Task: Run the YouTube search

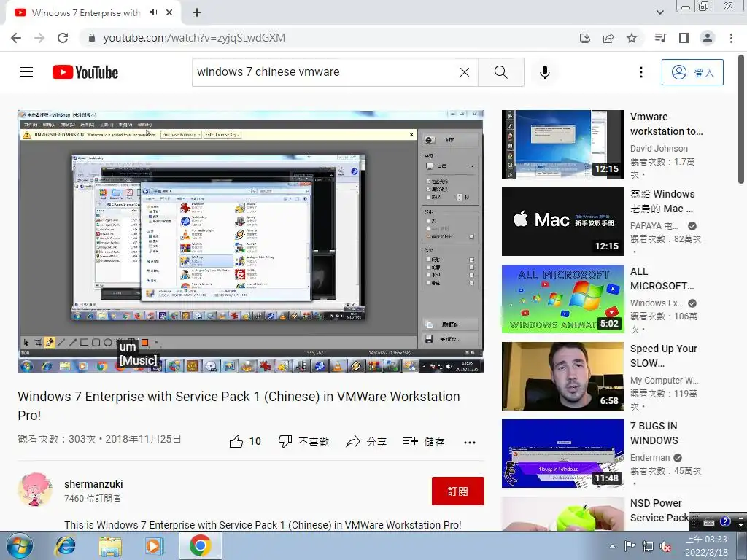Action: pos(500,72)
